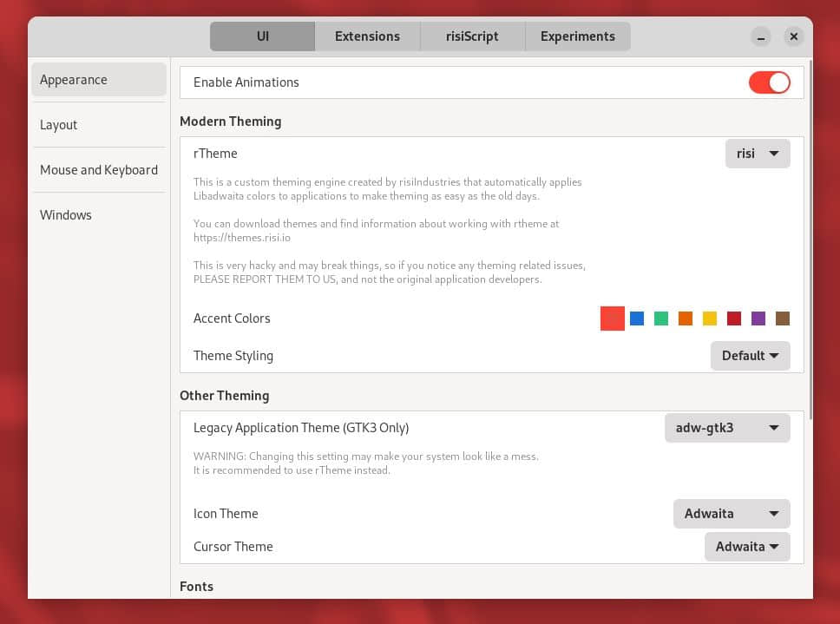Image resolution: width=840 pixels, height=624 pixels.
Task: Open the adw-gtk3 legacy theme dropdown
Action: click(x=727, y=428)
